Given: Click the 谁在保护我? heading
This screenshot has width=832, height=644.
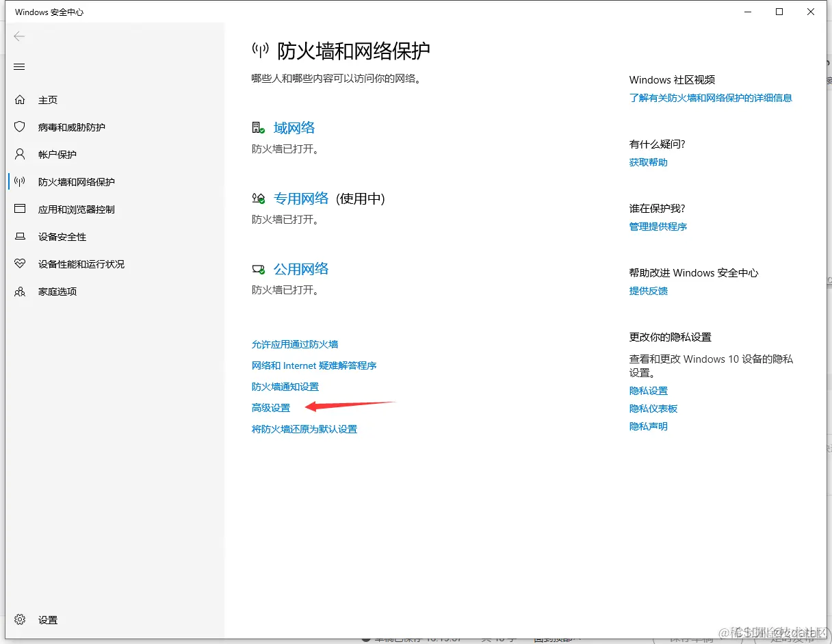Looking at the screenshot, I should [658, 209].
